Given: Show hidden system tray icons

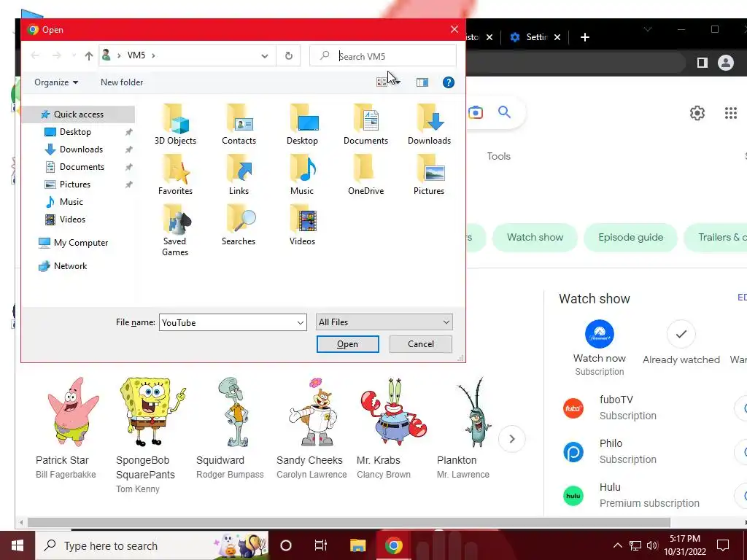Looking at the screenshot, I should (x=617, y=545).
